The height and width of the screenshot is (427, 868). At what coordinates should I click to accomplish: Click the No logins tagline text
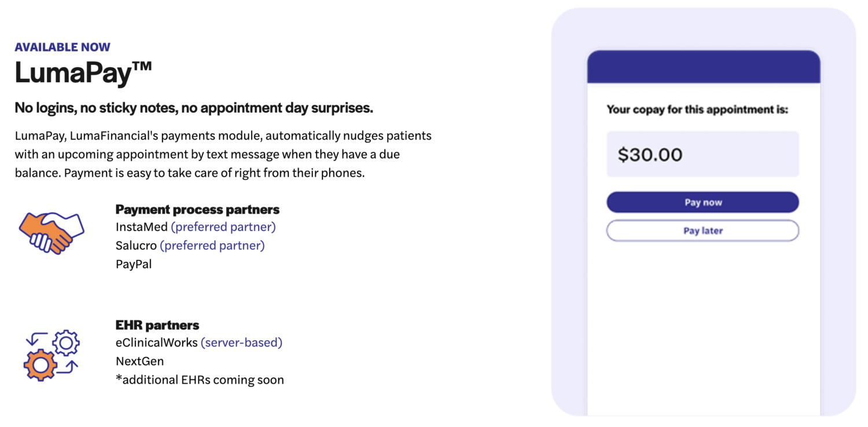point(194,108)
